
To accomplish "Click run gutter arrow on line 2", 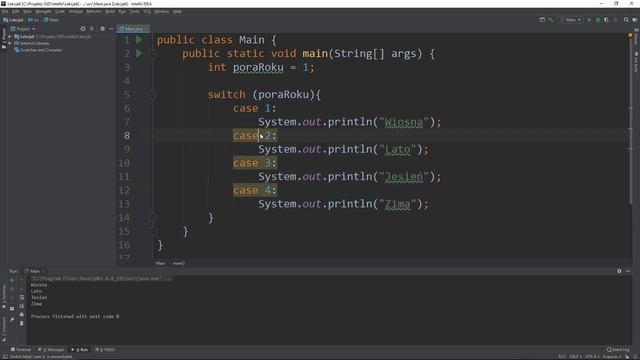I will click(x=139, y=53).
